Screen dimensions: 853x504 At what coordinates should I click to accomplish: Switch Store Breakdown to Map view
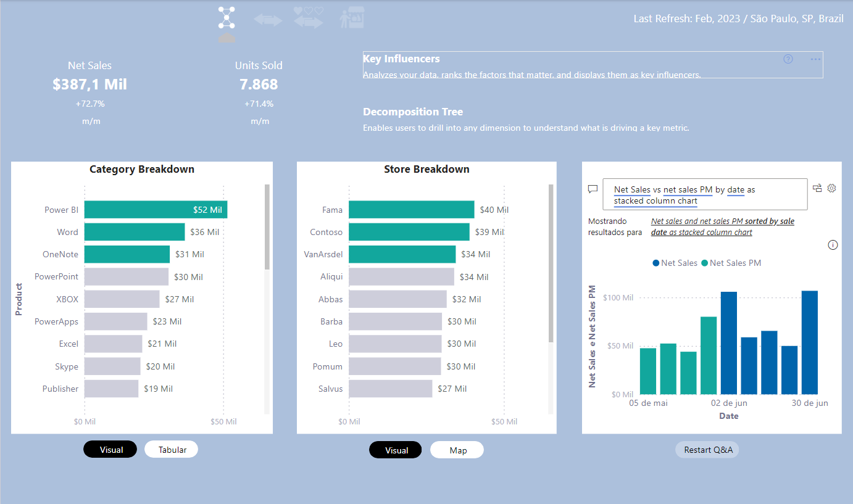coord(457,450)
